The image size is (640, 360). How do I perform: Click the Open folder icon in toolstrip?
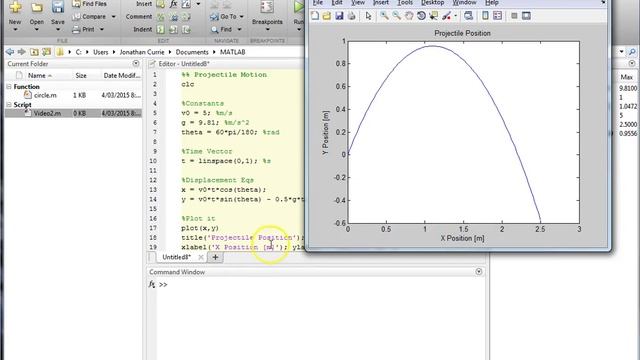click(x=37, y=7)
